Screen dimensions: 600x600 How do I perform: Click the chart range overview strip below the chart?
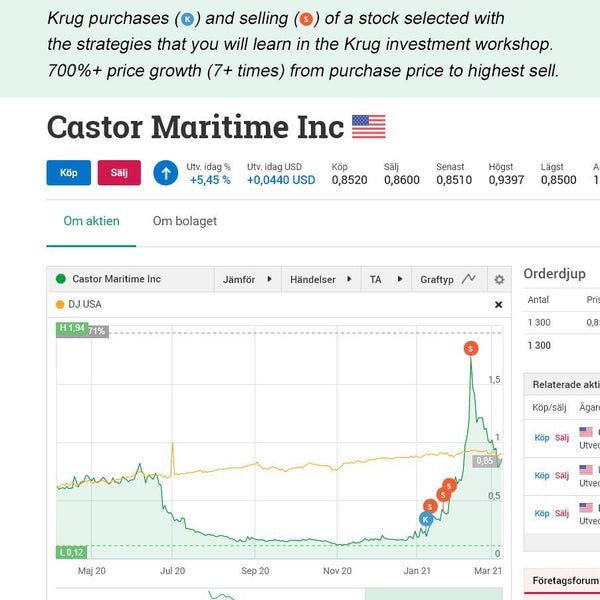pos(279,594)
